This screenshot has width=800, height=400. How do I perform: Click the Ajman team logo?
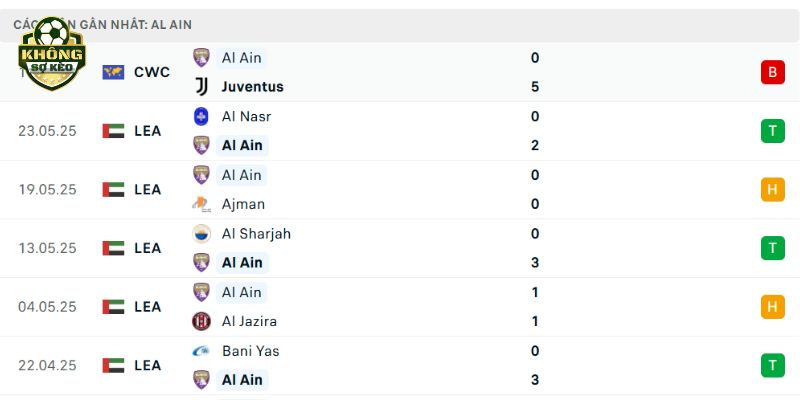tap(202, 204)
